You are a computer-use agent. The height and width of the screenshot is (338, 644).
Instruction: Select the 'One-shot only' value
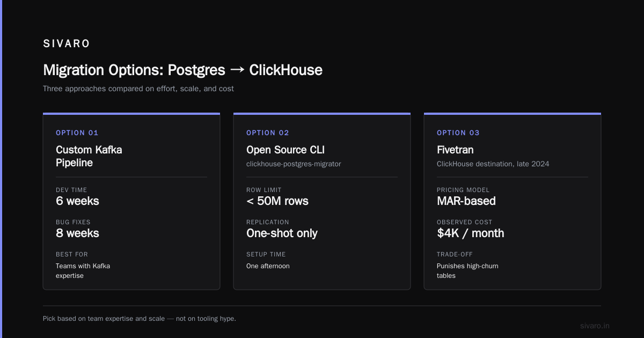pyautogui.click(x=282, y=233)
